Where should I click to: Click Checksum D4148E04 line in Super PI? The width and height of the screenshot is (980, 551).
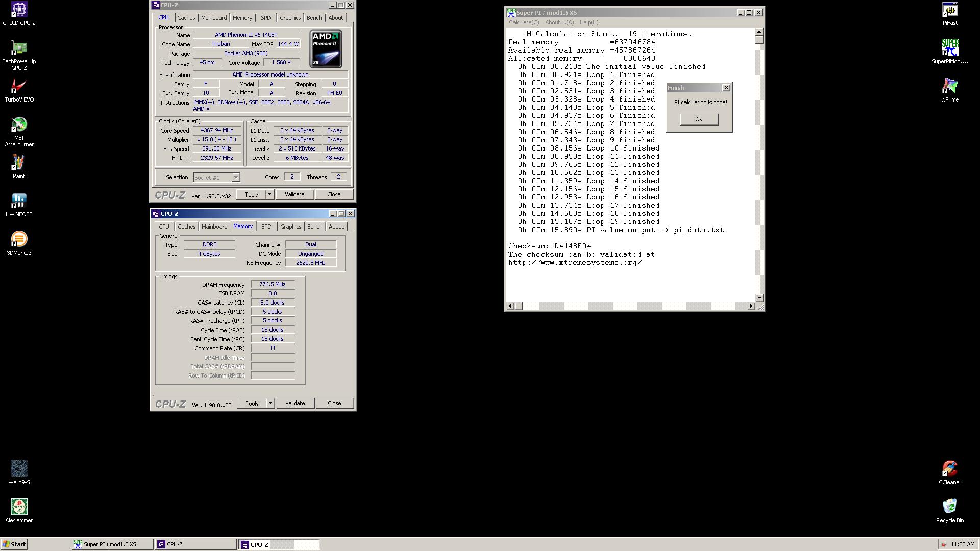pos(550,246)
